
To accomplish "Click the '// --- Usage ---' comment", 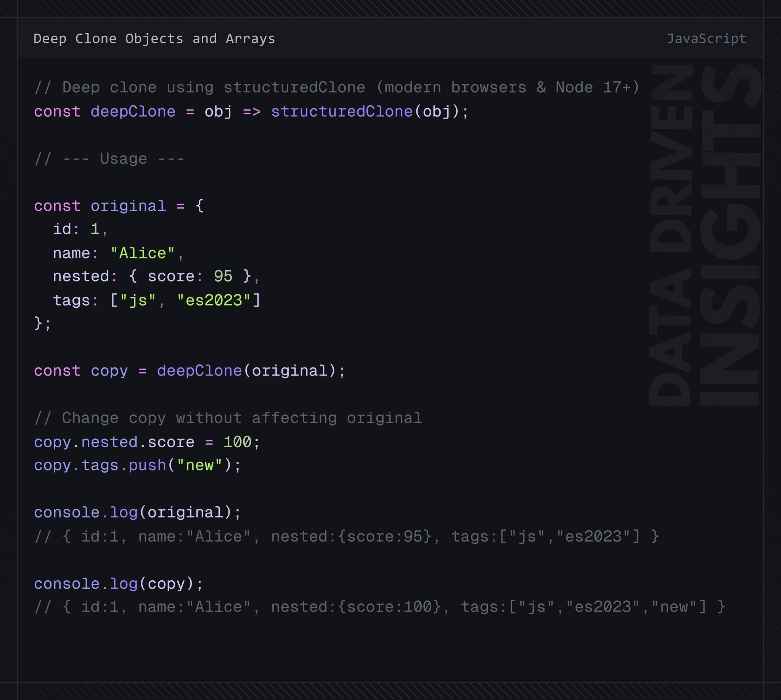I will point(109,159).
